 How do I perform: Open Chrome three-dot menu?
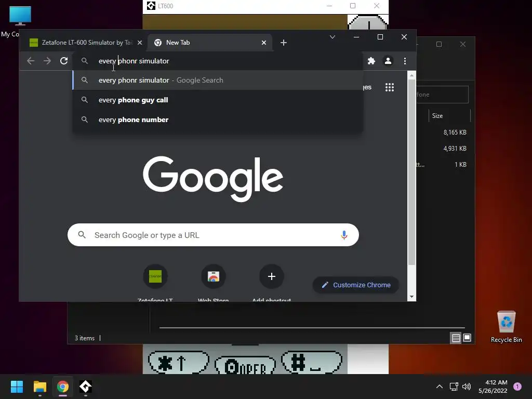point(405,61)
